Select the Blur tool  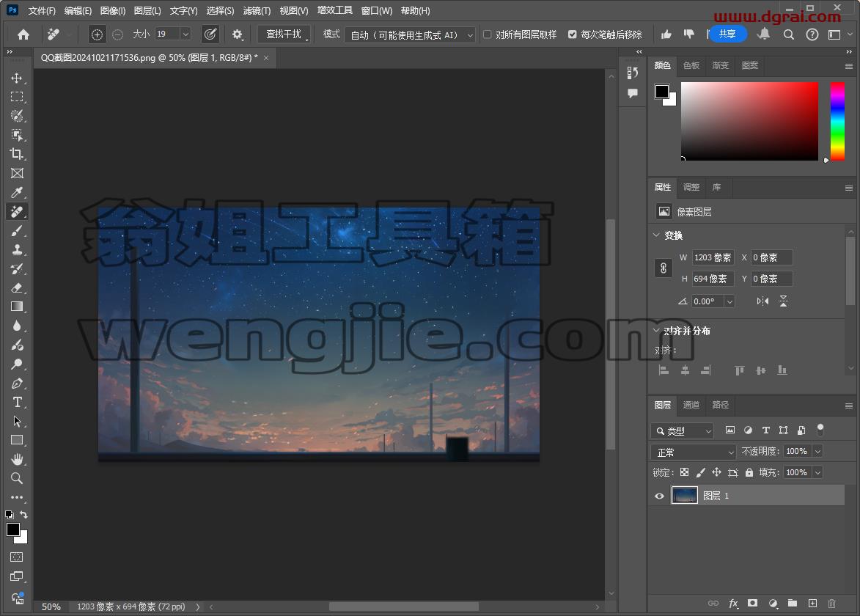(x=16, y=326)
